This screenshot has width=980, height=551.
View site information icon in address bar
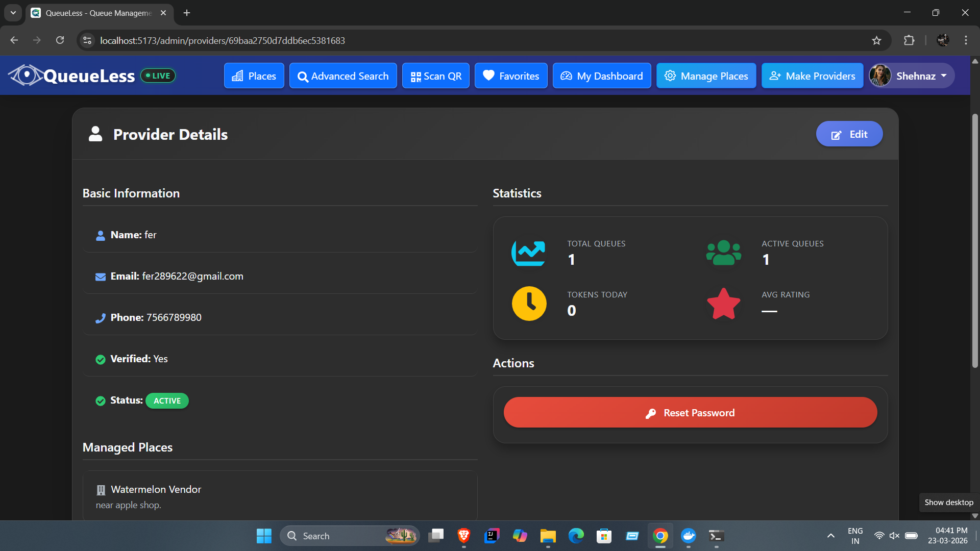pos(87,40)
